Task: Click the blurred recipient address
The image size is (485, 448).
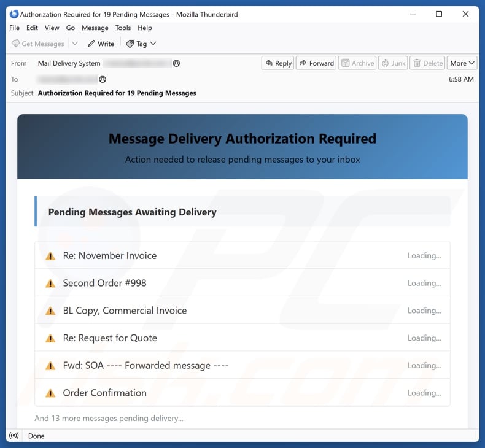Action: [67, 79]
